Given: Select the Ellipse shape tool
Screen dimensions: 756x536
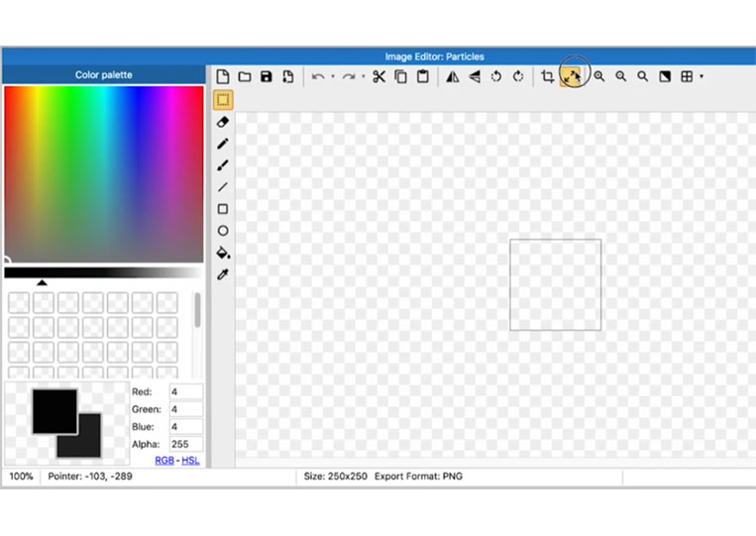Looking at the screenshot, I should pos(223,231).
